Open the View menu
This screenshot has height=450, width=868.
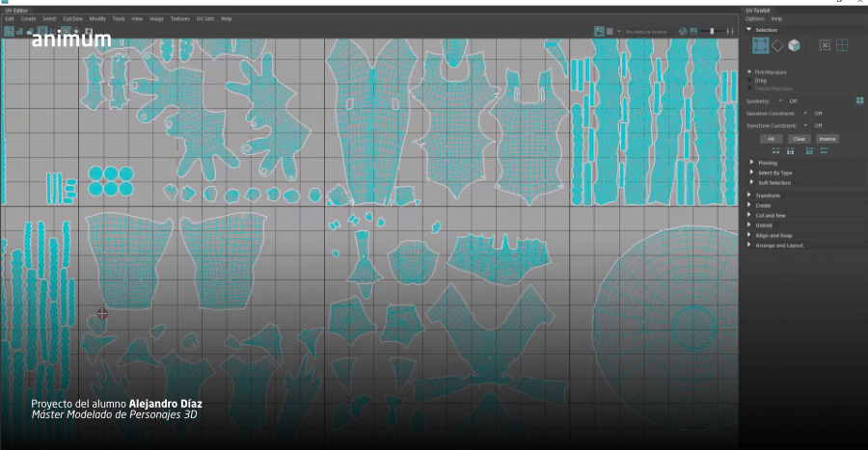[x=137, y=19]
